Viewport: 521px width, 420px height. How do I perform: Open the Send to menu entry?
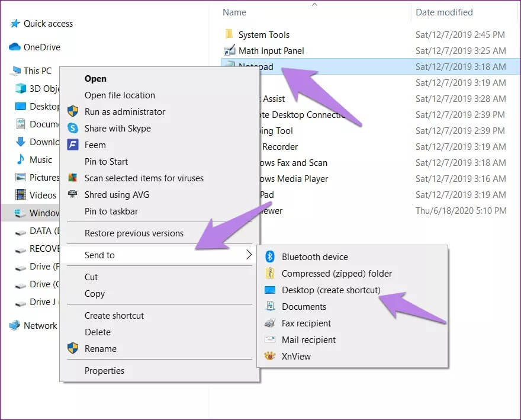[x=158, y=255]
